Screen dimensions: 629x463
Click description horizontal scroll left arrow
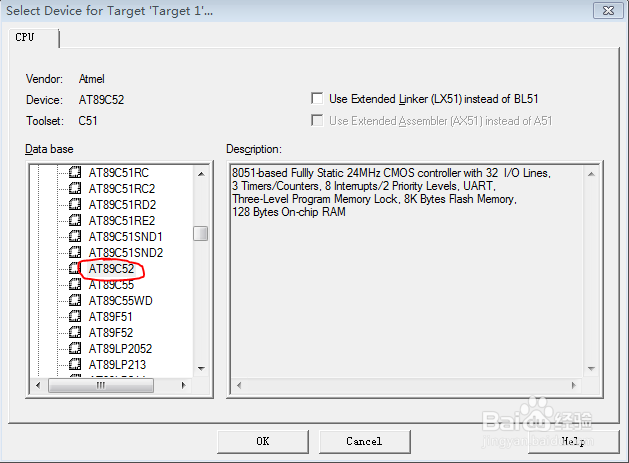(x=239, y=385)
